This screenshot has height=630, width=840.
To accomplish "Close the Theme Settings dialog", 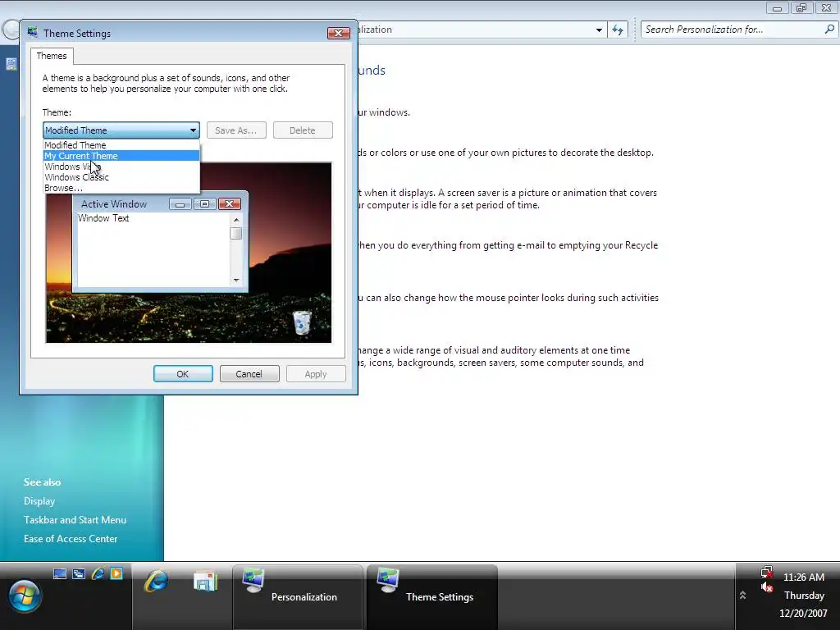I will coord(339,33).
